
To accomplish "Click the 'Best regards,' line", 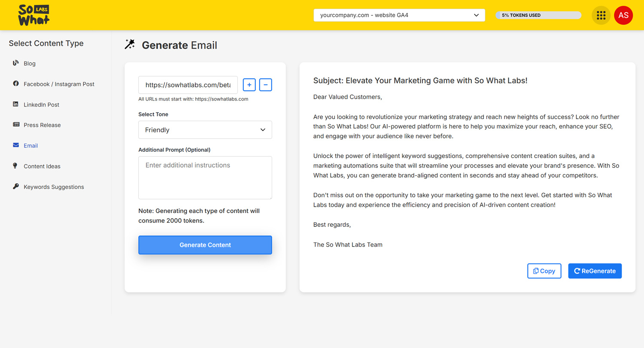I will [x=332, y=225].
